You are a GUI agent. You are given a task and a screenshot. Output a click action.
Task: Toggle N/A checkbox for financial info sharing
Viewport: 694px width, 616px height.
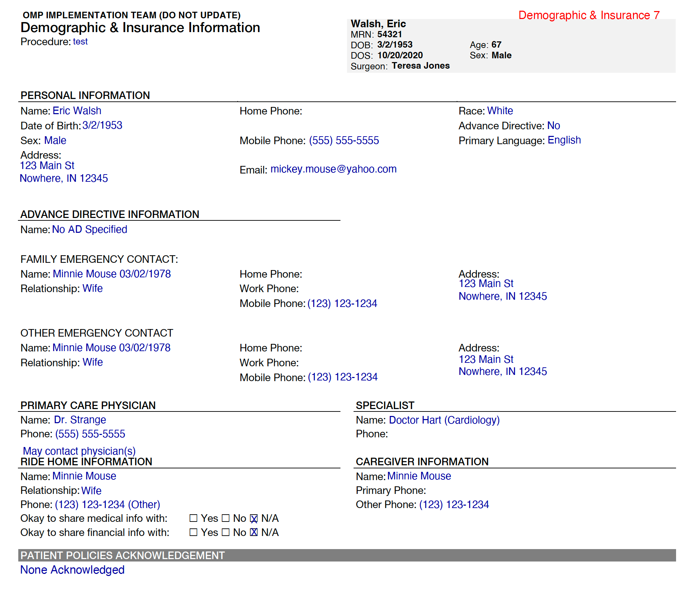(x=254, y=532)
